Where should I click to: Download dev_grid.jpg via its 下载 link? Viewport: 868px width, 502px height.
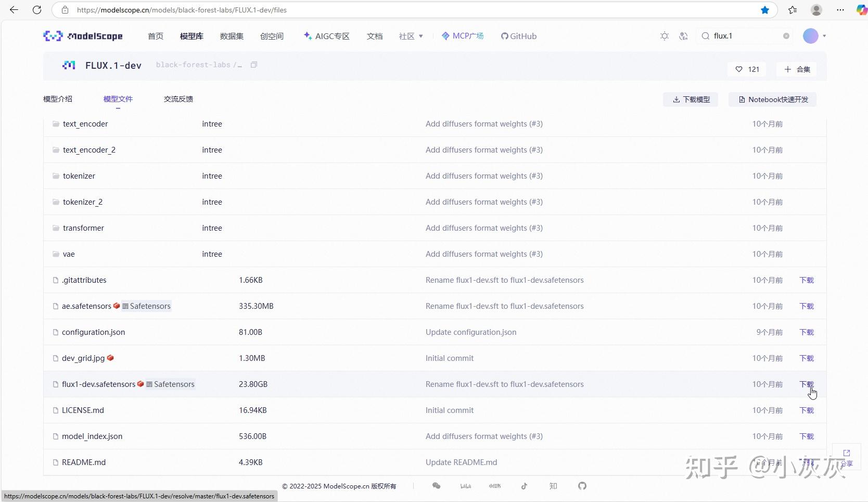click(807, 358)
